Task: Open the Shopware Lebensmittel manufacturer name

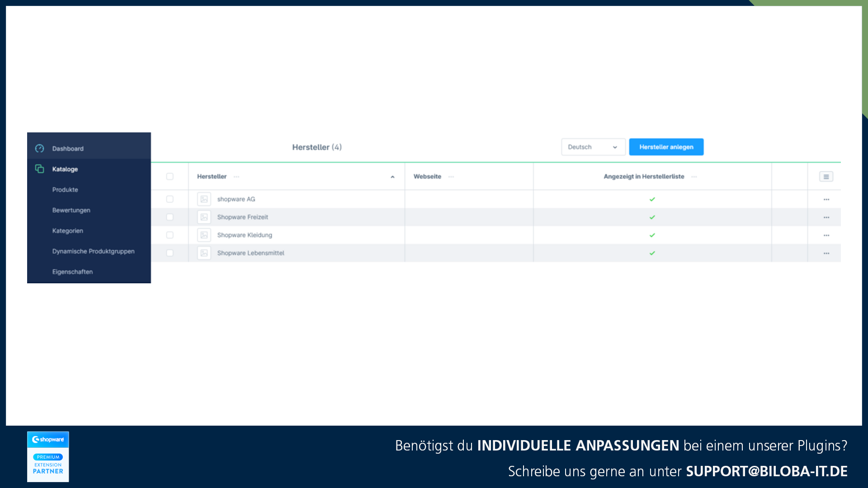Action: (x=250, y=253)
